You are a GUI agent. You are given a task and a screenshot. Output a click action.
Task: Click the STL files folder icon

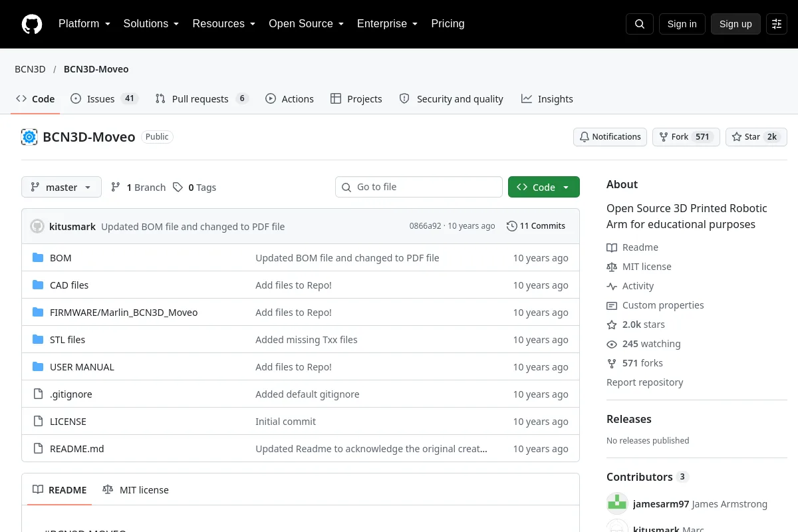(x=38, y=340)
